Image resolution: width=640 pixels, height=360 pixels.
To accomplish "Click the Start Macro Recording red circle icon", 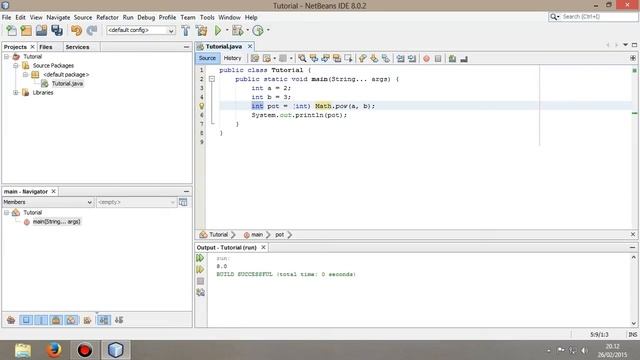I will [426, 59].
